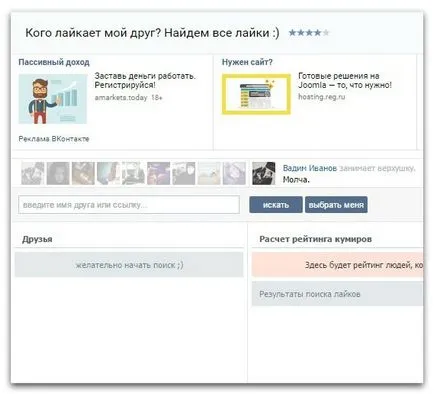Click the friend name search input field

pos(129,205)
